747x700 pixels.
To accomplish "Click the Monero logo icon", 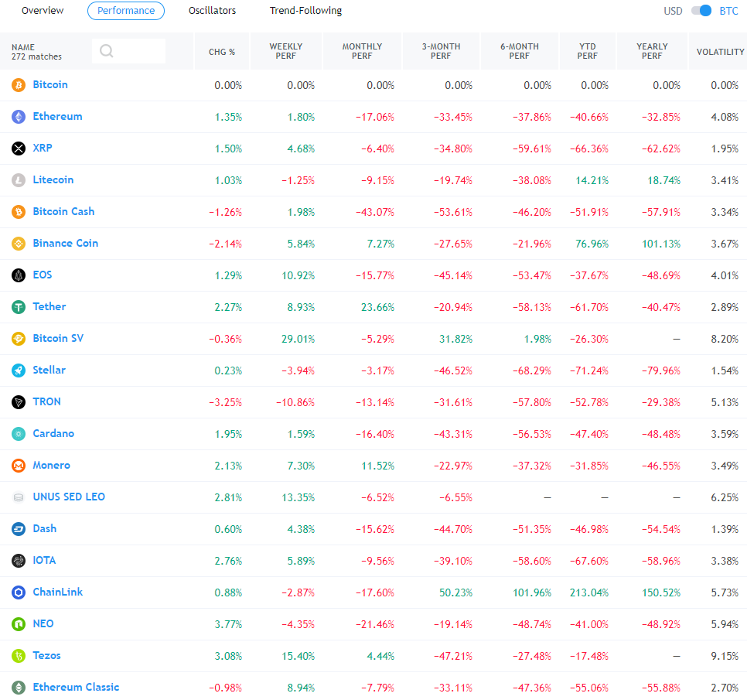I will [x=19, y=466].
